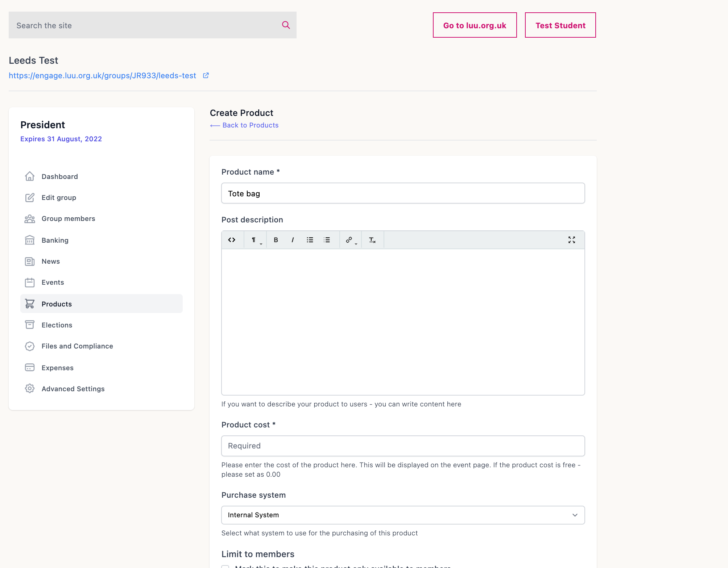Open the Products menu item
This screenshot has height=568, width=728.
pos(57,304)
